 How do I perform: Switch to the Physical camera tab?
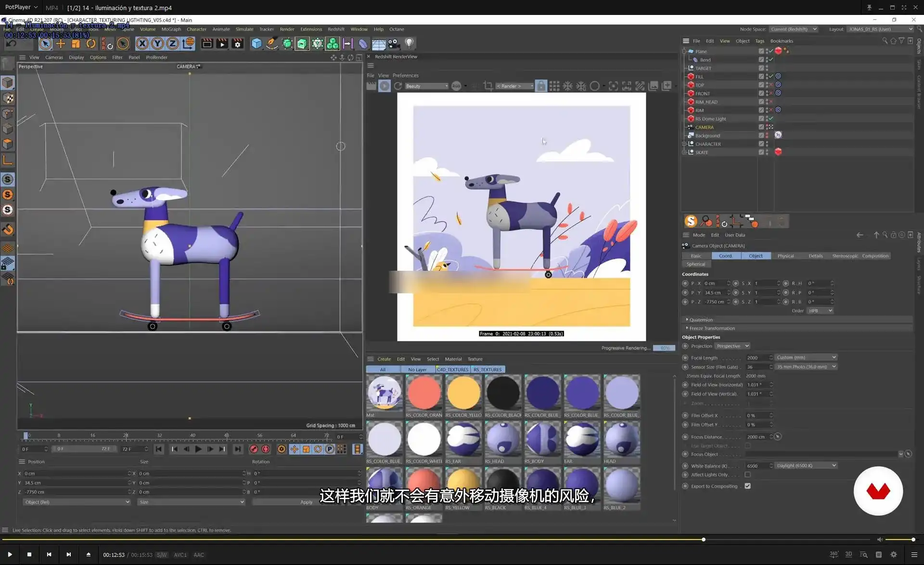[785, 256]
